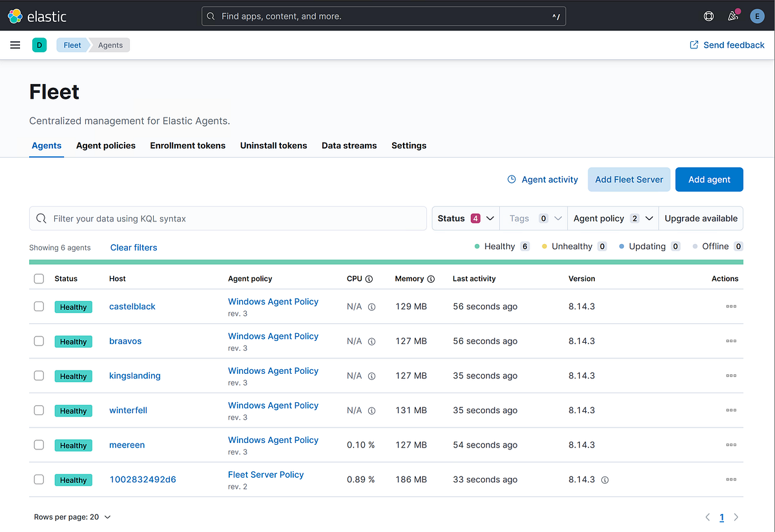Image resolution: width=775 pixels, height=532 pixels.
Task: Check the winterfell agent row
Action: coord(39,410)
